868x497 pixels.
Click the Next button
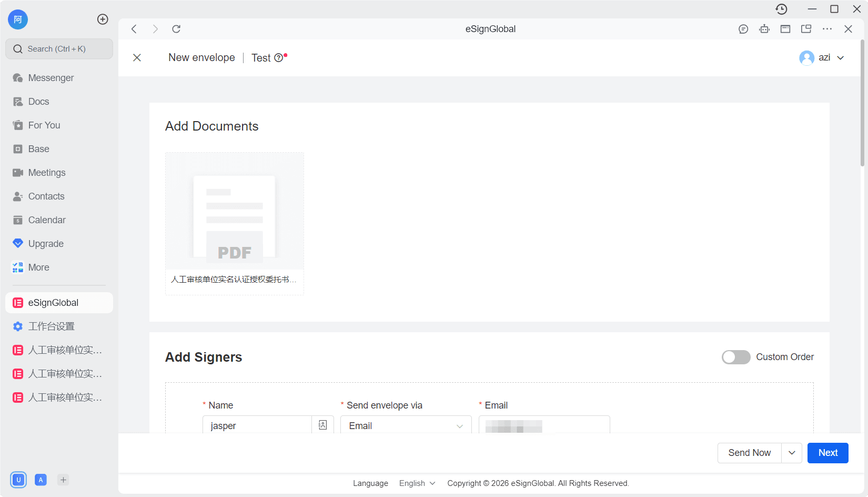pos(827,453)
